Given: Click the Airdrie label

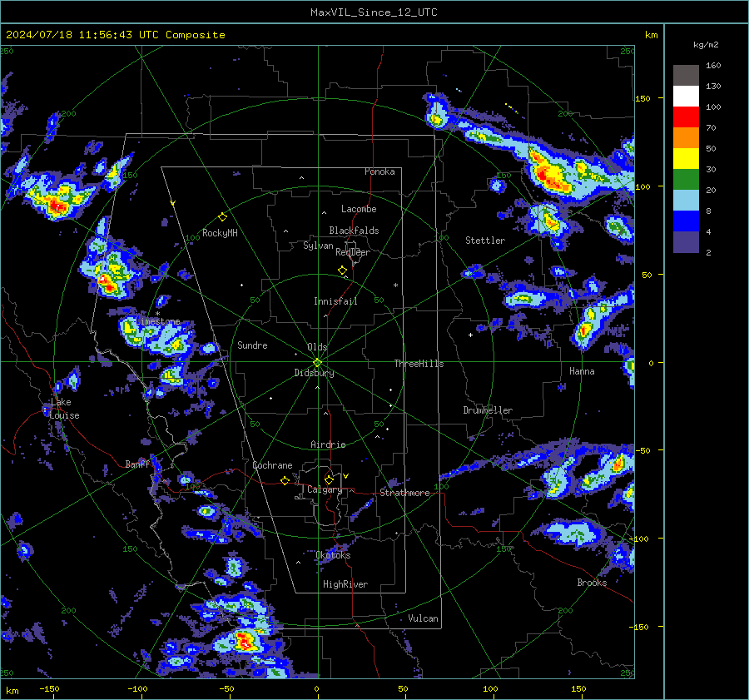Looking at the screenshot, I should 328,444.
